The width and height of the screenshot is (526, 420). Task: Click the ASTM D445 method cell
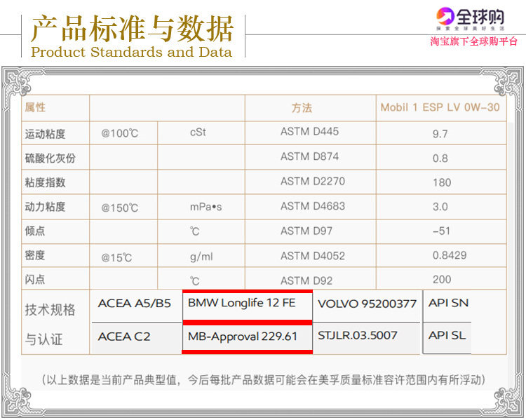click(x=309, y=131)
